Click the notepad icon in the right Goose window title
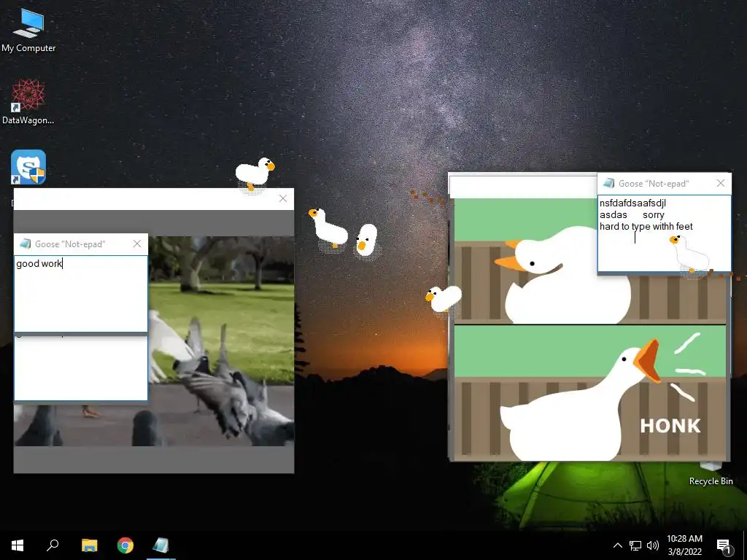 [x=608, y=183]
